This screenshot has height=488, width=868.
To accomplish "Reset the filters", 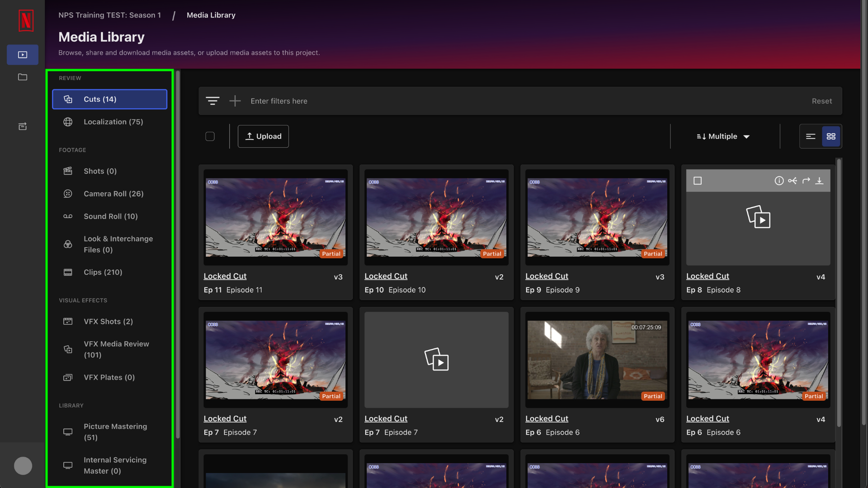I will [821, 101].
